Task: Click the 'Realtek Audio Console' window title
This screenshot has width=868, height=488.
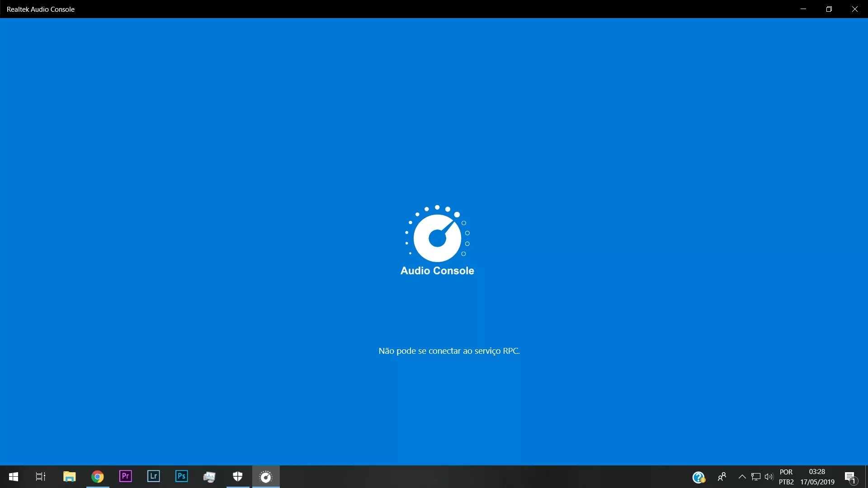Action: point(41,9)
